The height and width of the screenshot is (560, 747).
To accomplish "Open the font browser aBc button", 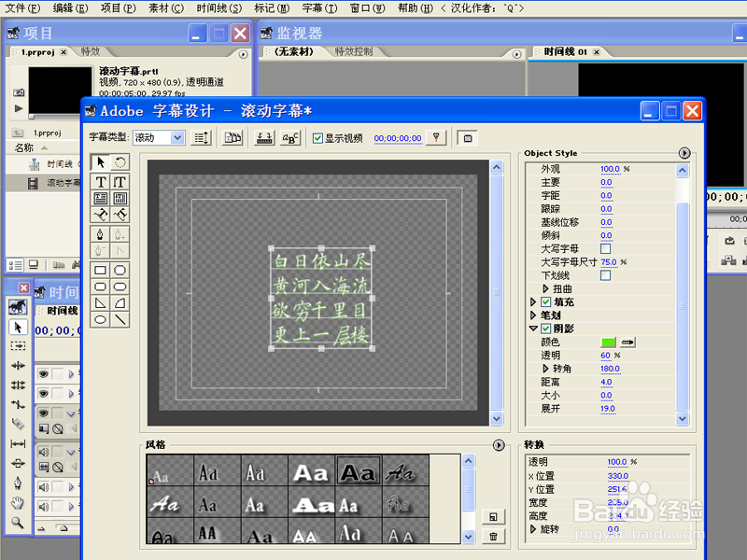I will click(290, 138).
